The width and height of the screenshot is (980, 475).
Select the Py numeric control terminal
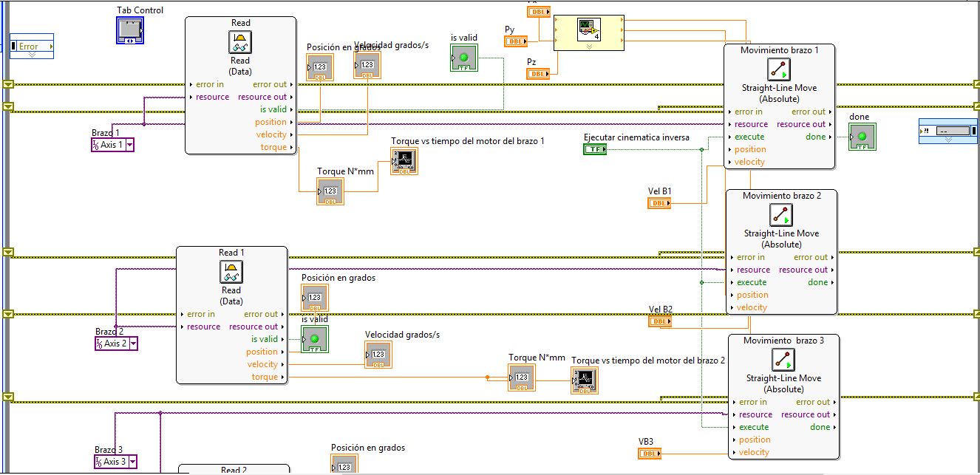click(516, 41)
